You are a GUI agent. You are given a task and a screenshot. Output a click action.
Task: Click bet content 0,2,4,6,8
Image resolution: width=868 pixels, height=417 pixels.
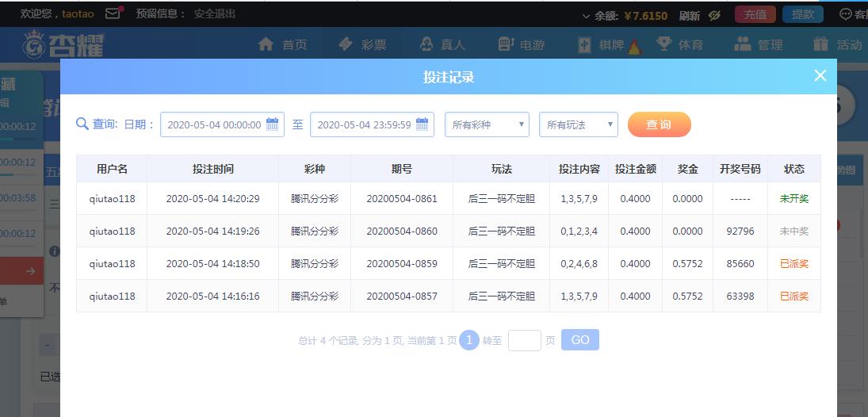(x=579, y=264)
